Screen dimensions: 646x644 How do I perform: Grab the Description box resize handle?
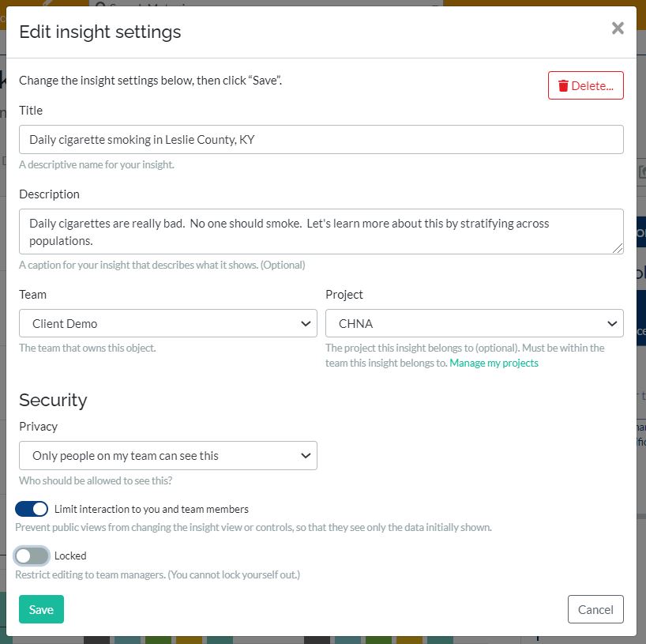pyautogui.click(x=618, y=248)
